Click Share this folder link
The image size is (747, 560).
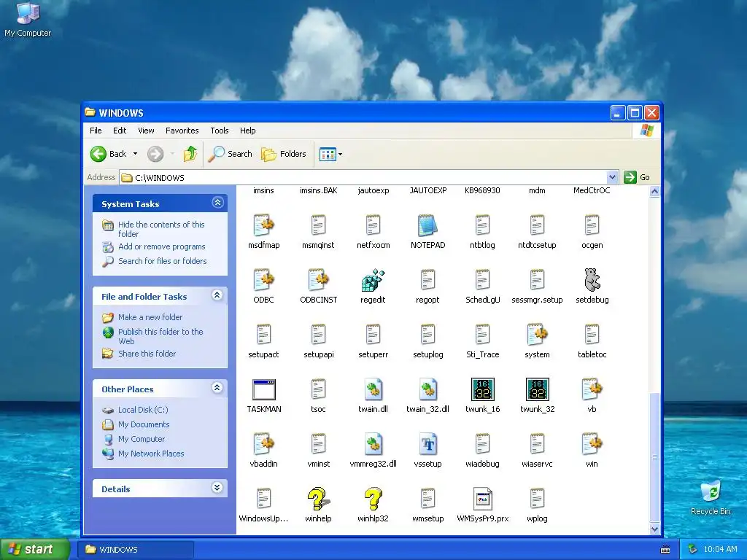point(147,354)
